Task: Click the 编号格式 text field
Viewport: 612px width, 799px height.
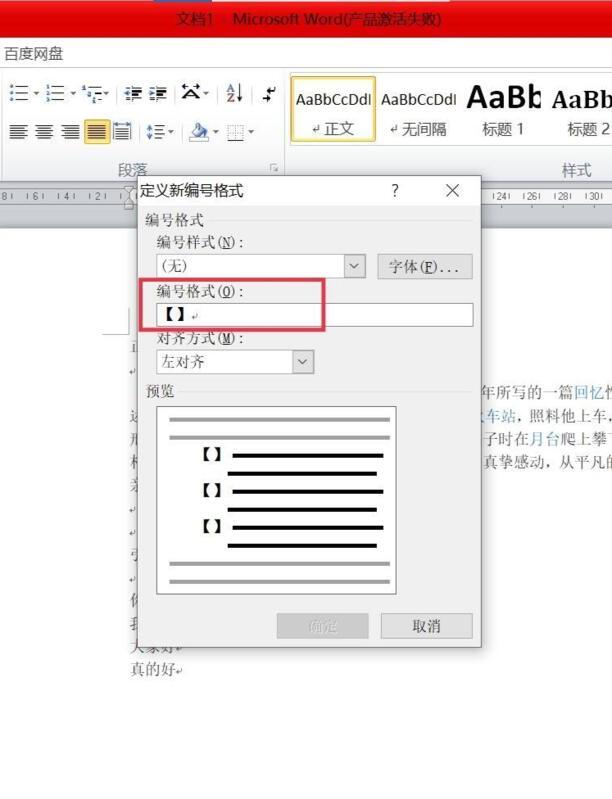Action: pyautogui.click(x=314, y=315)
